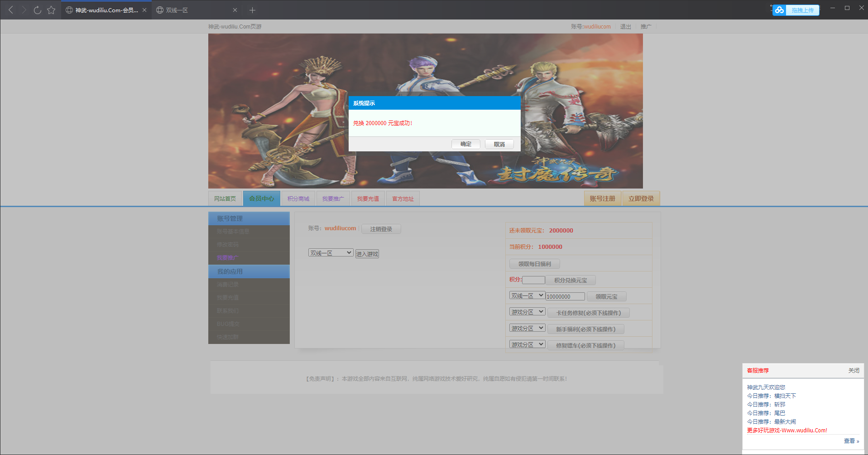Click the 进入游戏 button
868x455 pixels.
[367, 254]
